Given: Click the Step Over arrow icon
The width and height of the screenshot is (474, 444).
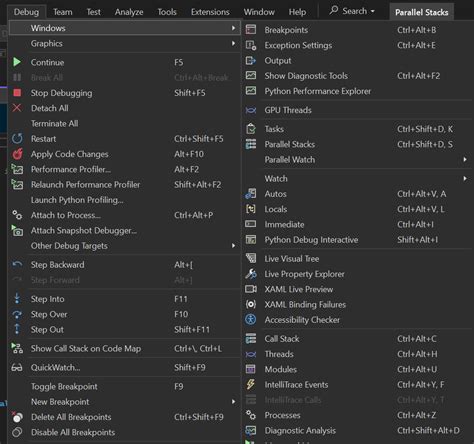Looking at the screenshot, I should [17, 314].
